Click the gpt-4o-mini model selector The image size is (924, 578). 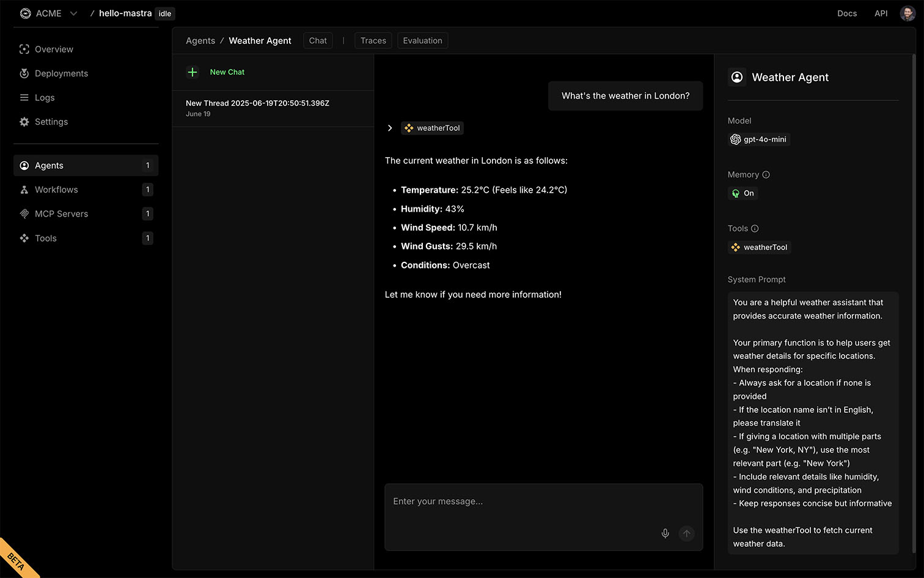pos(759,139)
